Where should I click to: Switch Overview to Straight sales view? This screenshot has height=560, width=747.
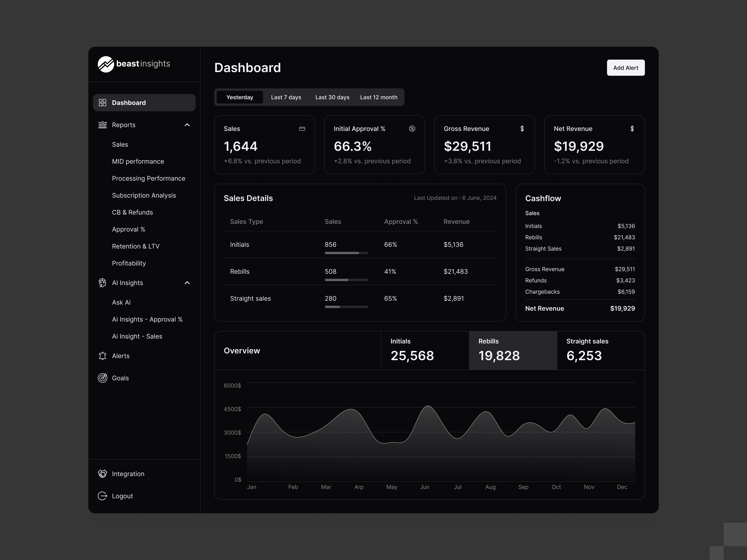coord(600,350)
